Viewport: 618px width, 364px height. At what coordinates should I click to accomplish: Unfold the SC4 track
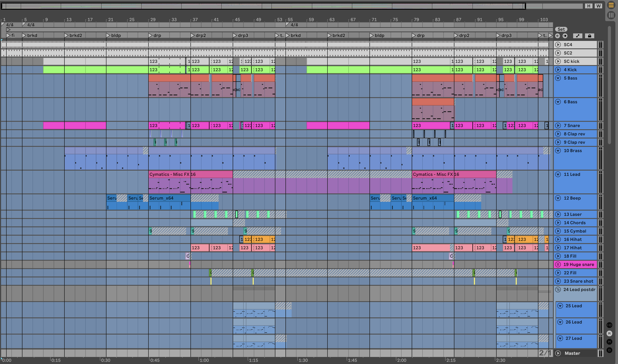tap(558, 45)
